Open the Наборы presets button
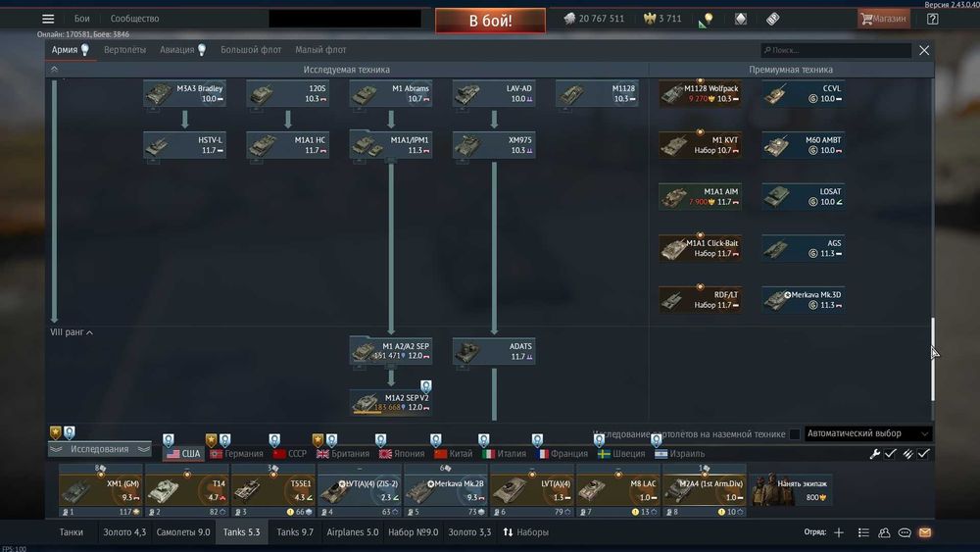 point(525,532)
